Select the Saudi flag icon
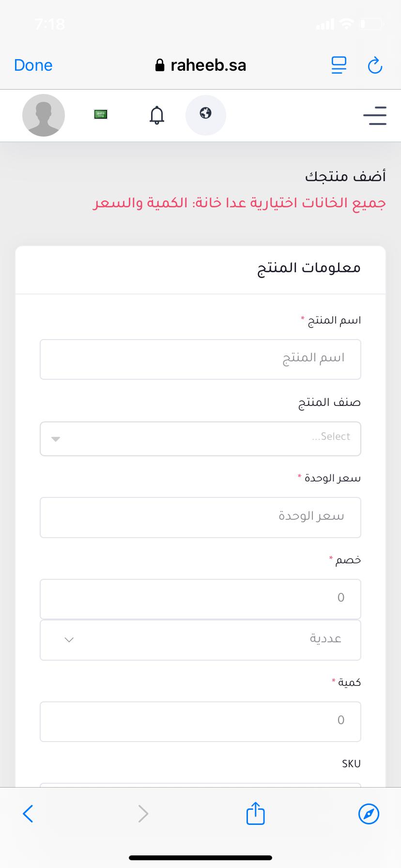Screen dimensions: 401x868 click(x=101, y=114)
